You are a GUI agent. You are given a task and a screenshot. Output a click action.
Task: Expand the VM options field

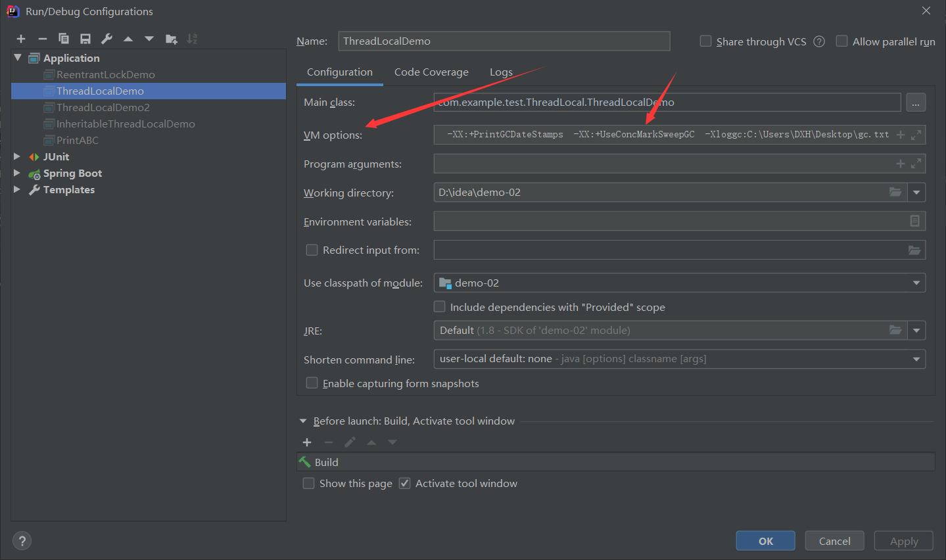point(916,135)
